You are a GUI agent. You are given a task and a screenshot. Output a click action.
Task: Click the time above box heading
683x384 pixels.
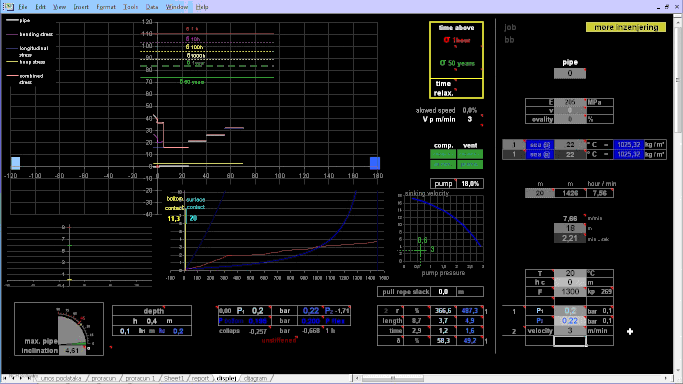tap(456, 27)
